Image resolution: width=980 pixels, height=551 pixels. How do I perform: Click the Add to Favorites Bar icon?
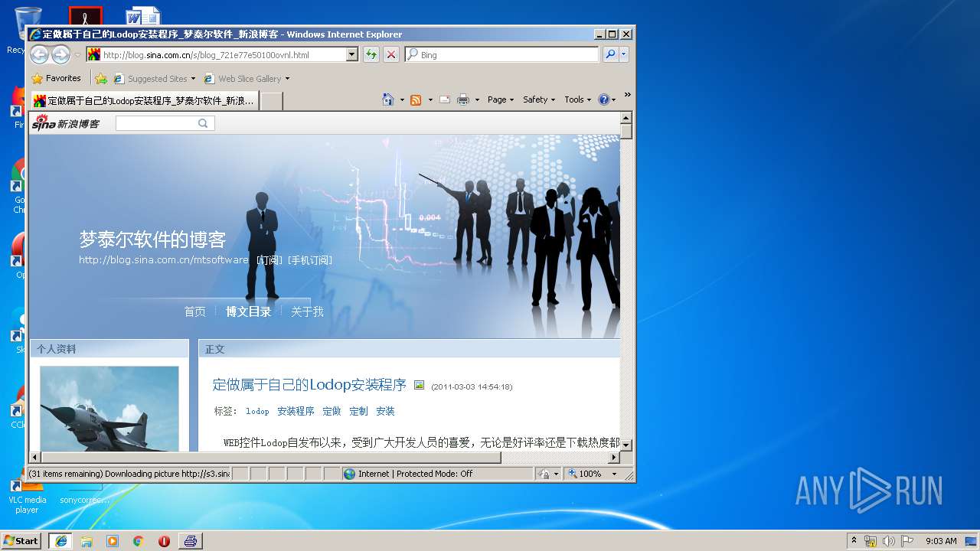(x=101, y=78)
